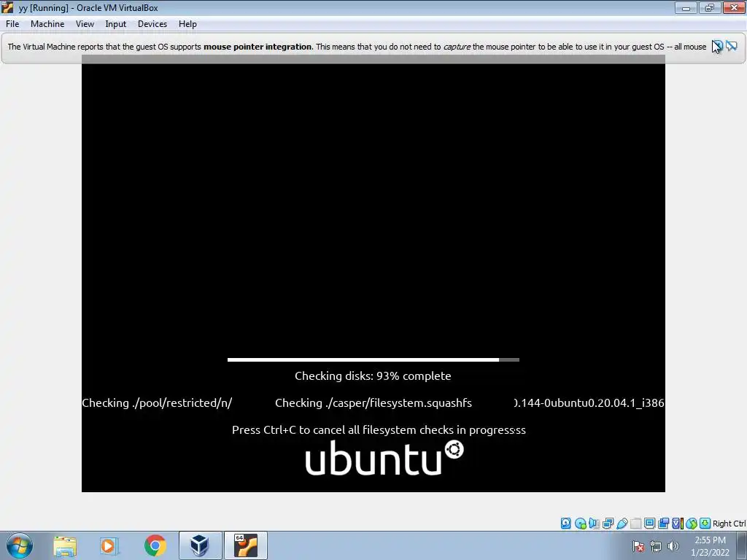The height and width of the screenshot is (560, 747).
Task: Click the mouse integration status icon
Action: pyautogui.click(x=691, y=524)
